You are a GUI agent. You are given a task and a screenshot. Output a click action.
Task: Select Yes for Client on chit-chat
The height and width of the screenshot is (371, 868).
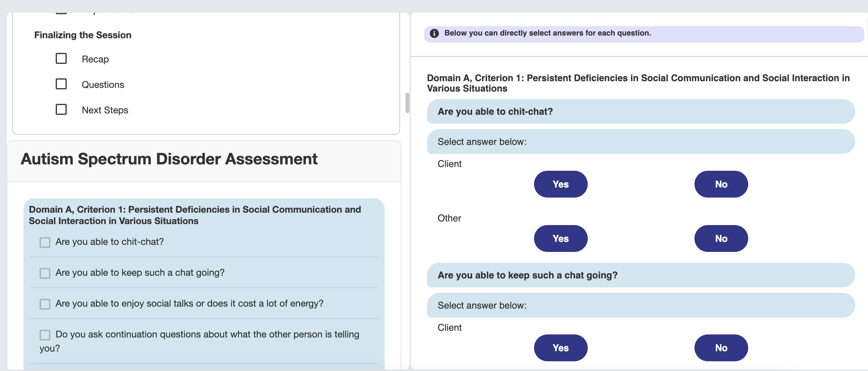point(560,184)
